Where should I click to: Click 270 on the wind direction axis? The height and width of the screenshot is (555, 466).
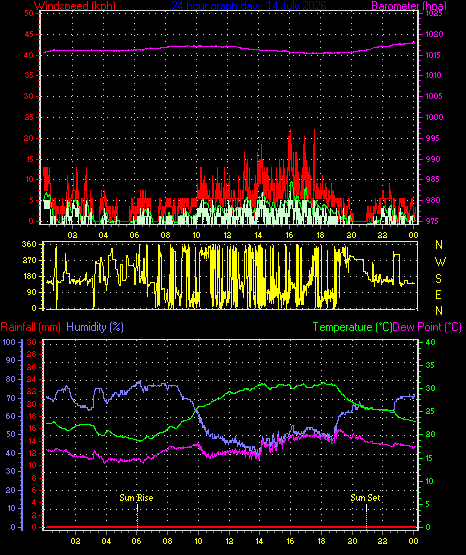[x=29, y=261]
